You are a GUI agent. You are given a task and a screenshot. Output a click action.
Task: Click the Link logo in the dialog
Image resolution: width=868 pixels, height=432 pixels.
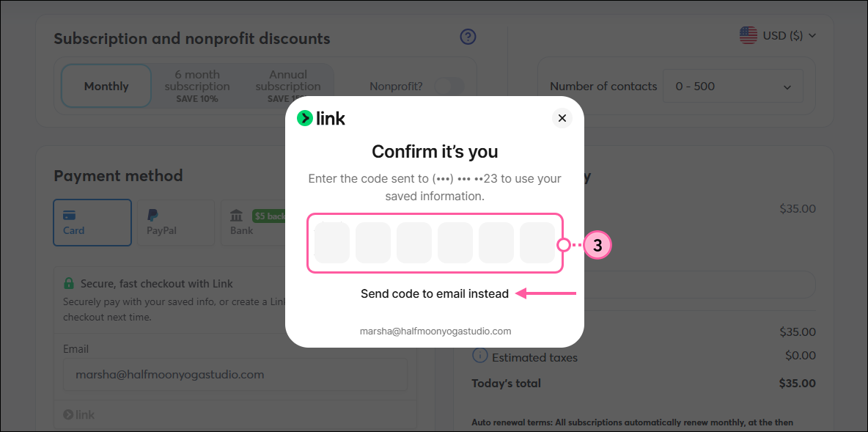[320, 117]
